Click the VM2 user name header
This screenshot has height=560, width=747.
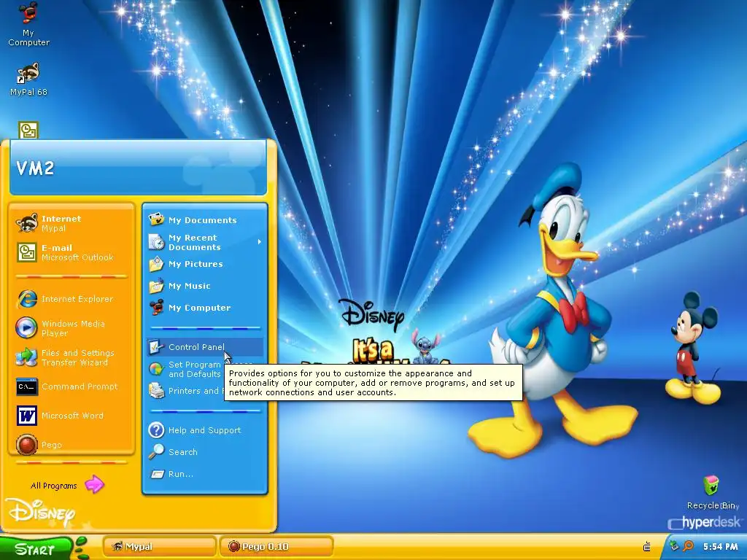[x=35, y=168]
